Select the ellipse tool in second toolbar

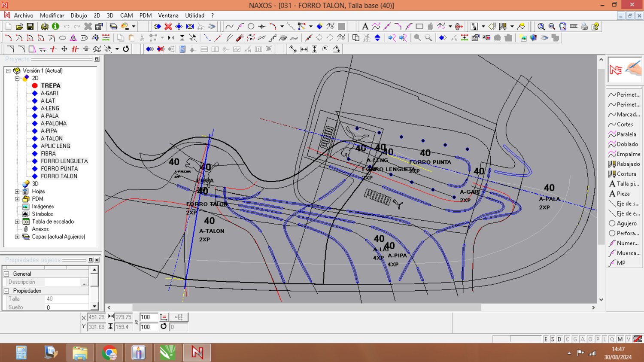(62, 38)
